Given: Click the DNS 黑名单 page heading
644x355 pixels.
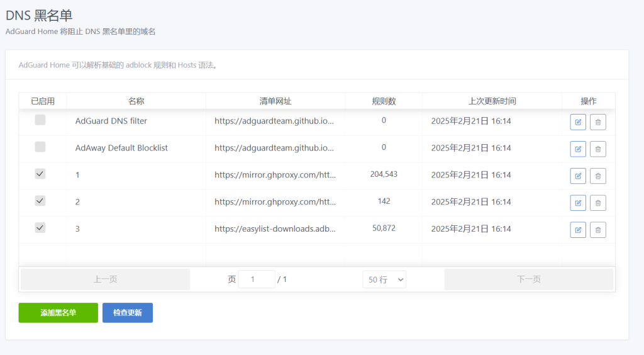Looking at the screenshot, I should (x=39, y=15).
